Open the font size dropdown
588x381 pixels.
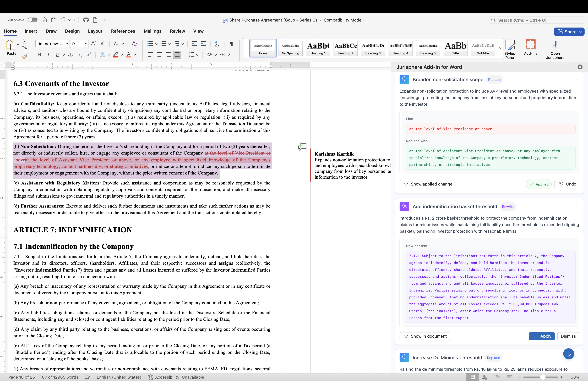[x=86, y=44]
